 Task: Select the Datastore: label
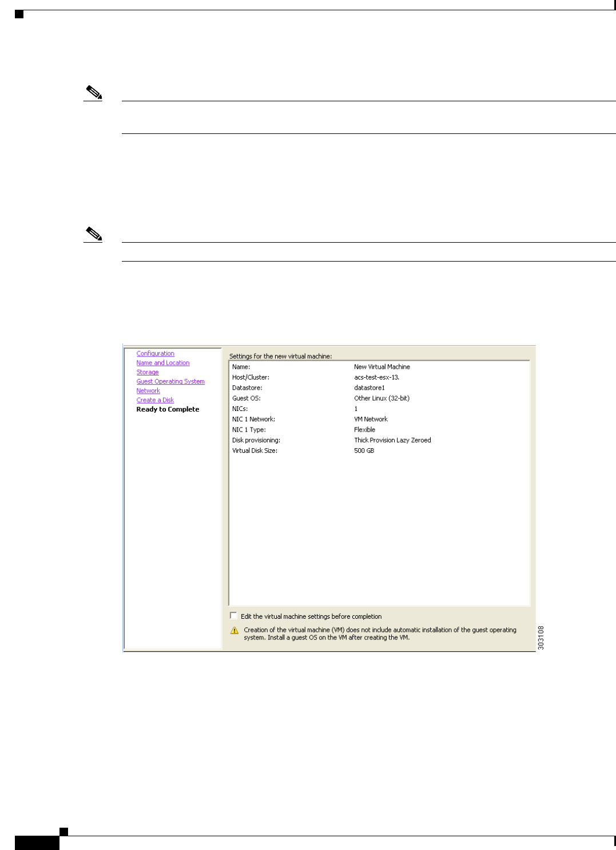pos(247,388)
